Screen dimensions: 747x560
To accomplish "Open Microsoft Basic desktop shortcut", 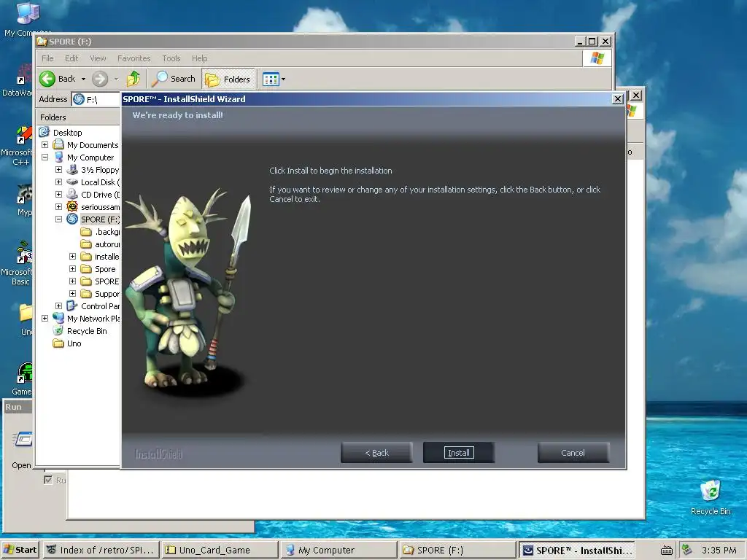I will click(18, 264).
